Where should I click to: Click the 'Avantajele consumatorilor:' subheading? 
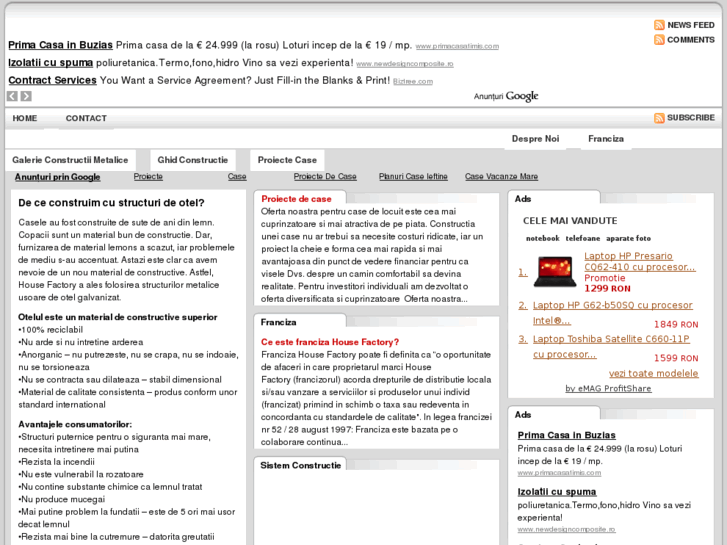(75, 424)
